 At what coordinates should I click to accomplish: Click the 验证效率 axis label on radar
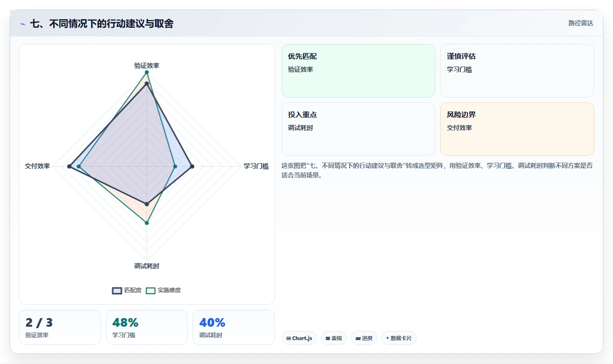(147, 66)
